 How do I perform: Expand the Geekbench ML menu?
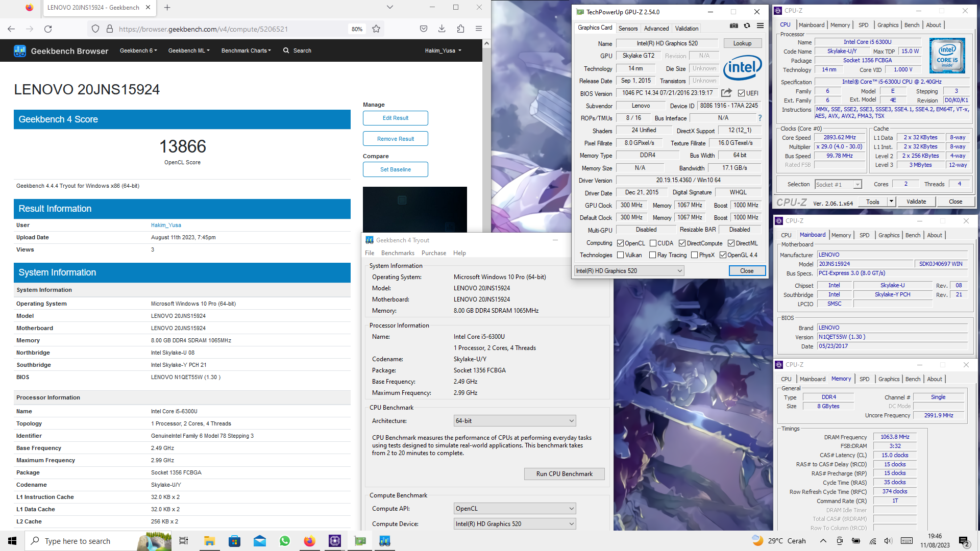(189, 51)
